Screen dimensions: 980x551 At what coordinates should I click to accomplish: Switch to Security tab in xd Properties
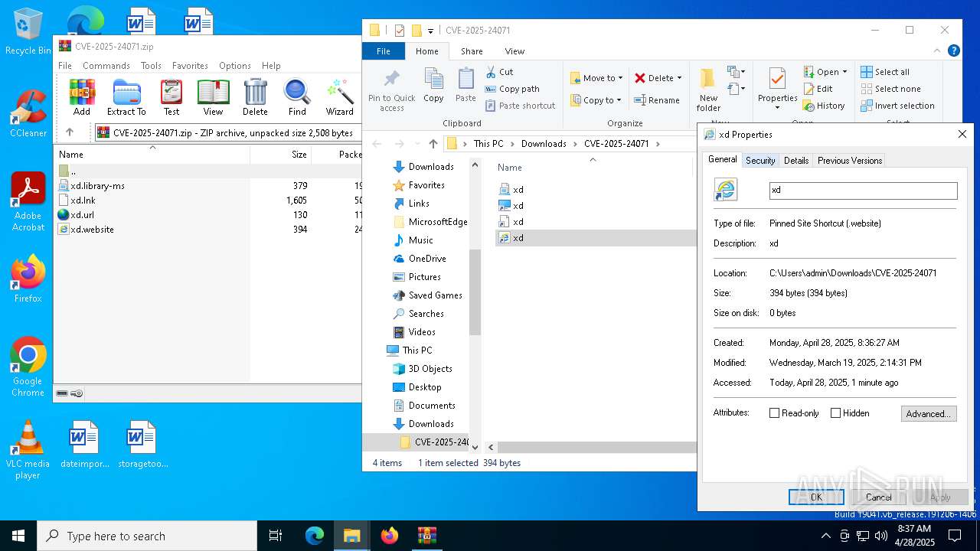[760, 160]
